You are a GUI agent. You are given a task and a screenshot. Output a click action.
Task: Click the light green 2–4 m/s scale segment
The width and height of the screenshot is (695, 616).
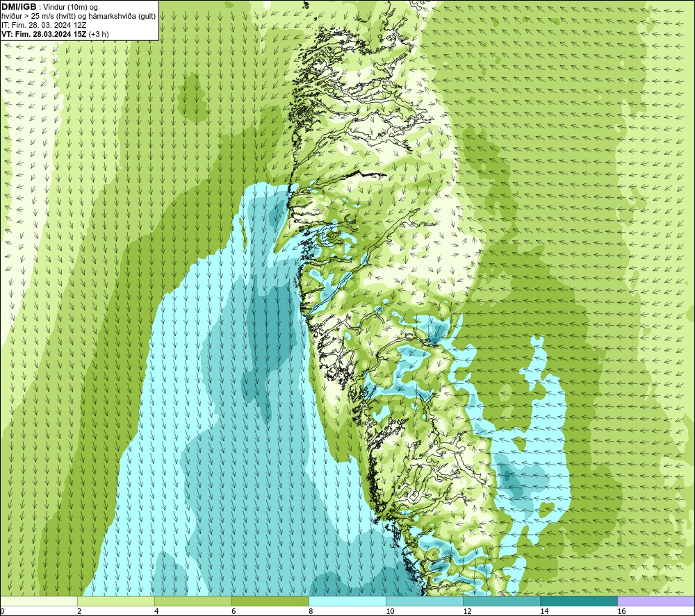tap(115, 601)
